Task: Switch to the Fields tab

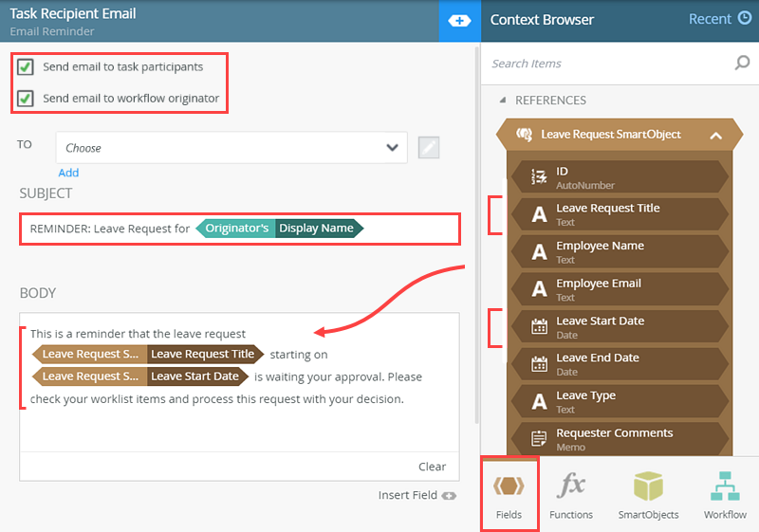Action: [x=509, y=494]
